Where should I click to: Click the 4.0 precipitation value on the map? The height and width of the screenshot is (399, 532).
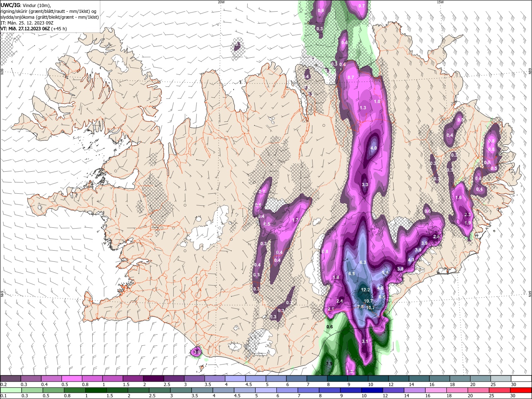tap(373, 148)
